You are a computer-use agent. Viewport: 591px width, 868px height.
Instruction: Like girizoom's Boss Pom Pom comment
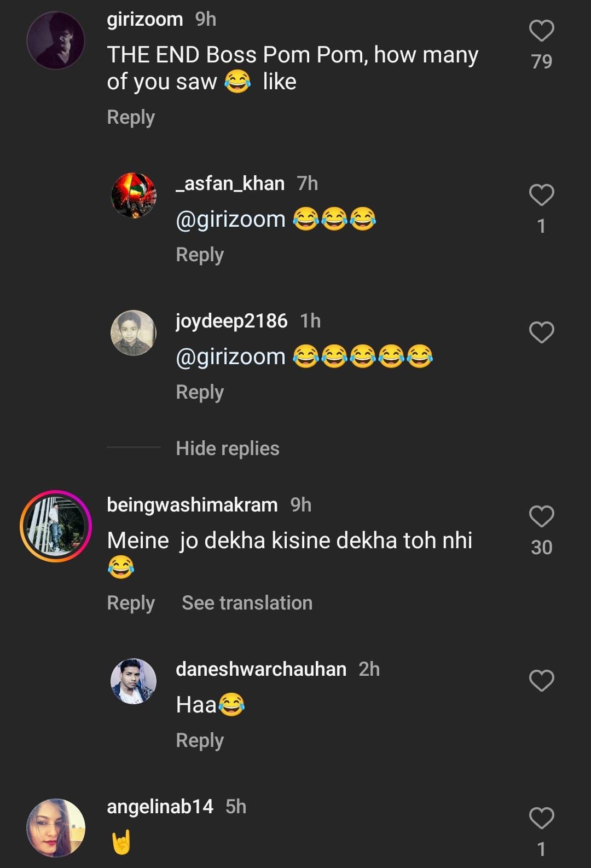click(541, 31)
